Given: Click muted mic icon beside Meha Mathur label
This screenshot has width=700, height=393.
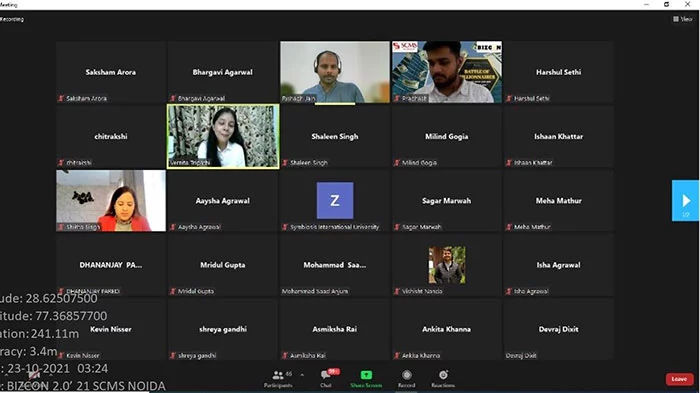Looking at the screenshot, I should pos(509,227).
